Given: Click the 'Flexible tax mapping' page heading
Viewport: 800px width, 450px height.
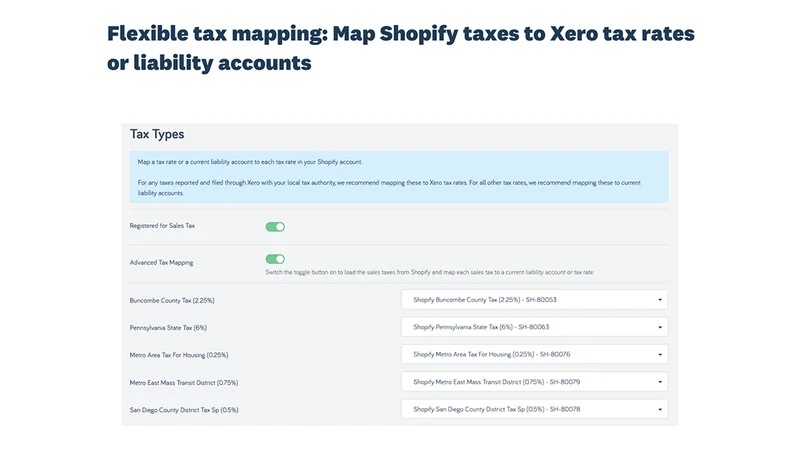Looking at the screenshot, I should (x=401, y=48).
